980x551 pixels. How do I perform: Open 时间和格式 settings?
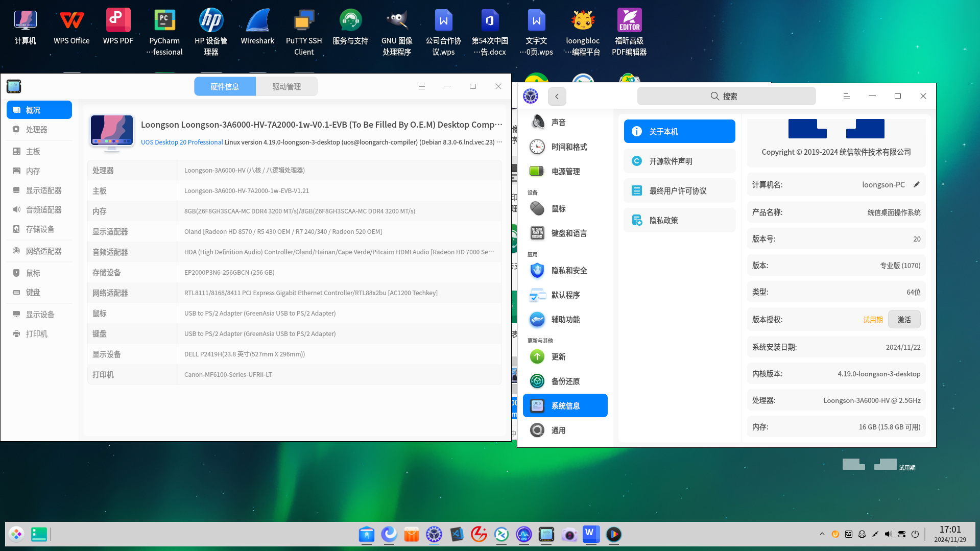[565, 147]
